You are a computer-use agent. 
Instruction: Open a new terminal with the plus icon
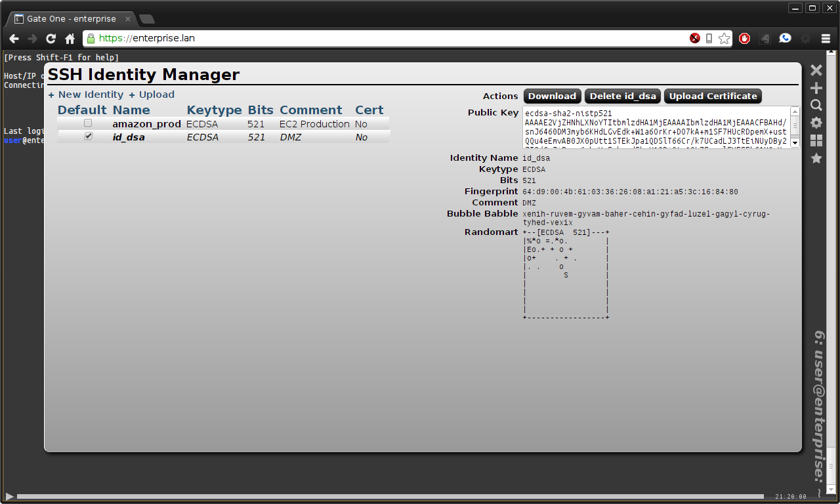click(816, 87)
